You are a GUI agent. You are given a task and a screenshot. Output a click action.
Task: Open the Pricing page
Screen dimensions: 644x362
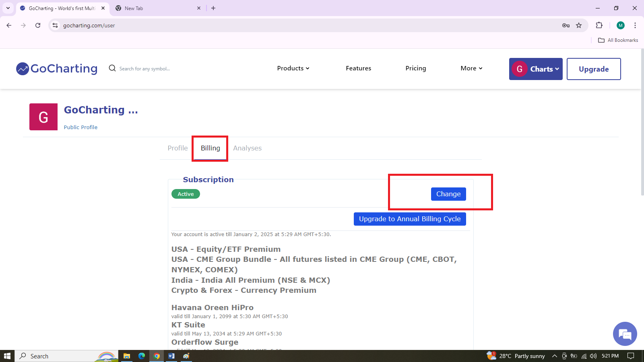click(x=416, y=68)
